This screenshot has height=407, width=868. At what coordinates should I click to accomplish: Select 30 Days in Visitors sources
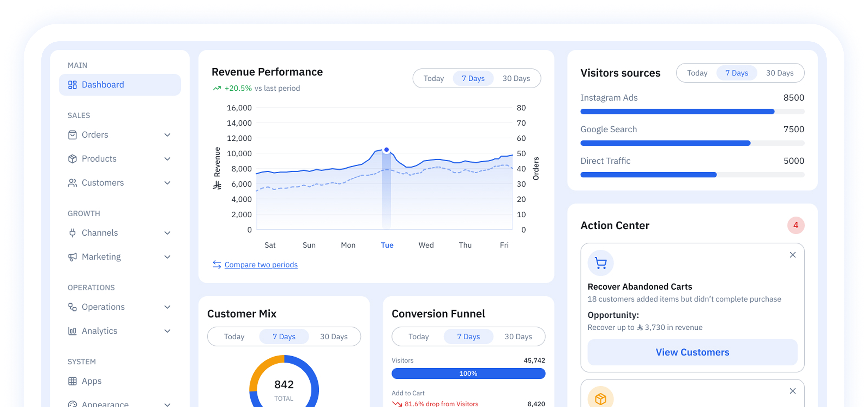779,73
